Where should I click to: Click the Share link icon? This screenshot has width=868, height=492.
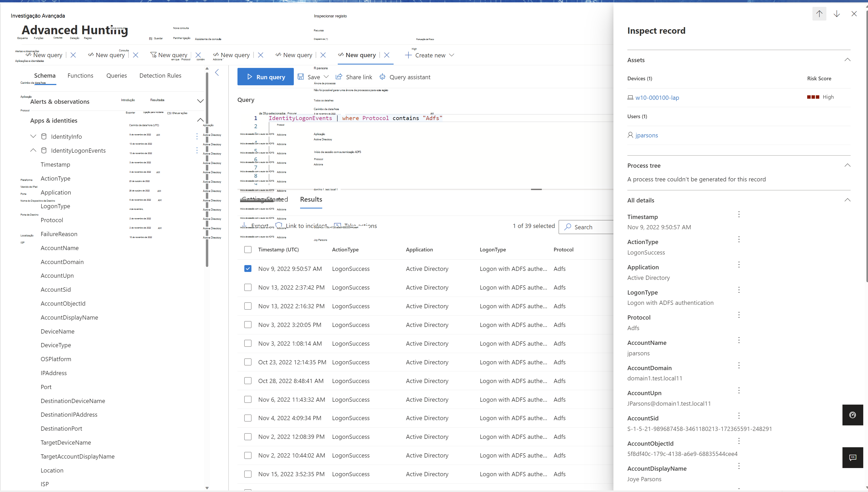[339, 77]
